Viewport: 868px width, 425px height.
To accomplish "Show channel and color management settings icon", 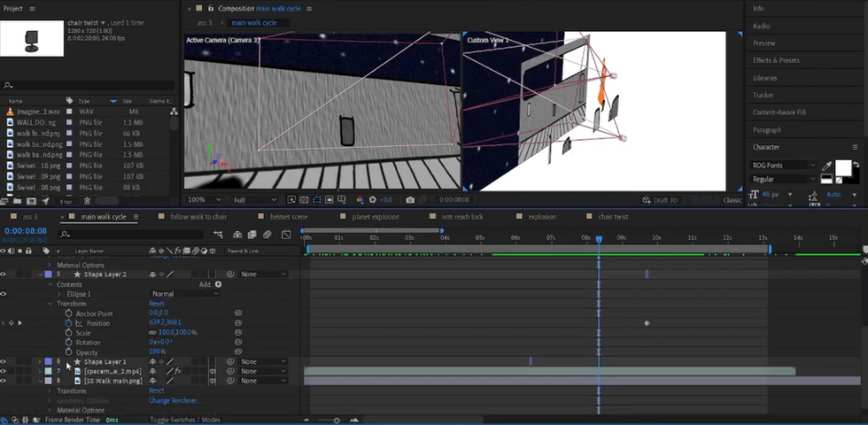I will click(360, 200).
